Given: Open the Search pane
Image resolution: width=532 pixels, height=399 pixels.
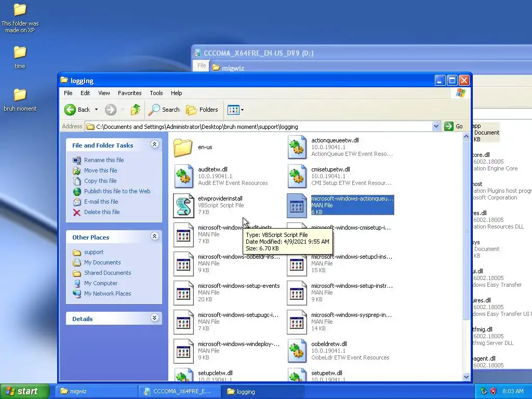Looking at the screenshot, I should 164,110.
